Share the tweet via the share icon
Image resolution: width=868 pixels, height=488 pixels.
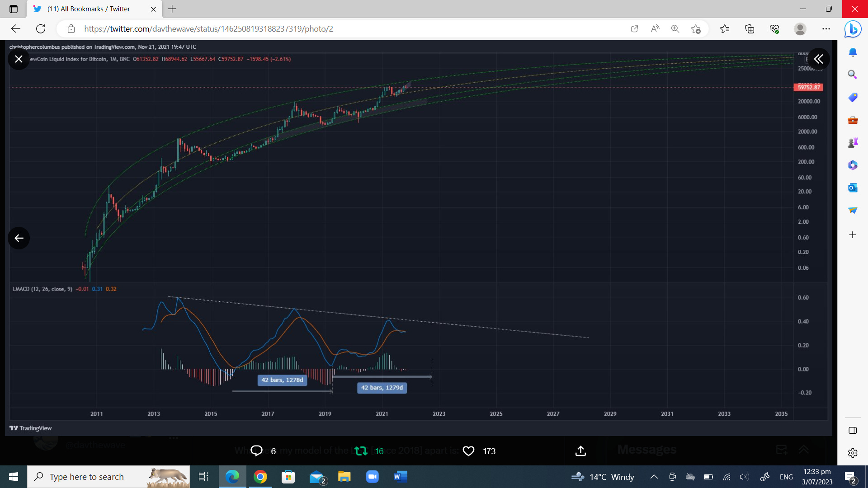pyautogui.click(x=580, y=450)
